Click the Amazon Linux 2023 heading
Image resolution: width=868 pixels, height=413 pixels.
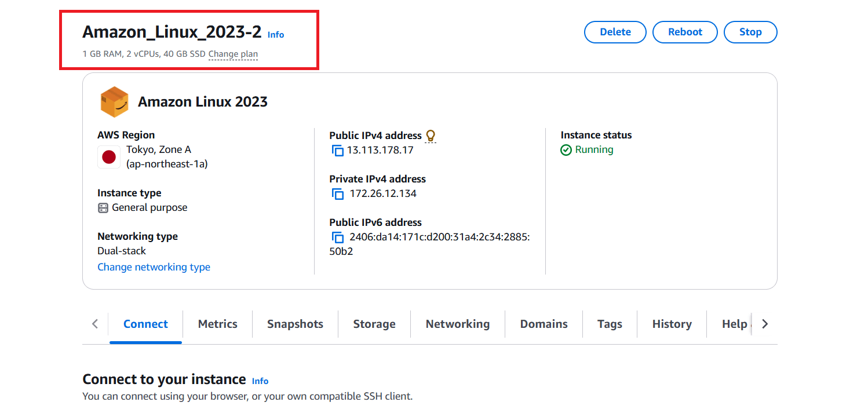pyautogui.click(x=203, y=102)
